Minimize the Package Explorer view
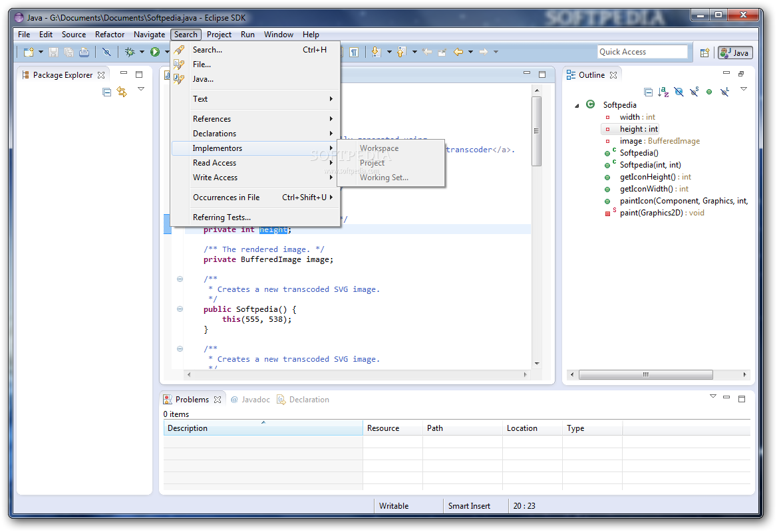The image size is (777, 532). [x=124, y=73]
